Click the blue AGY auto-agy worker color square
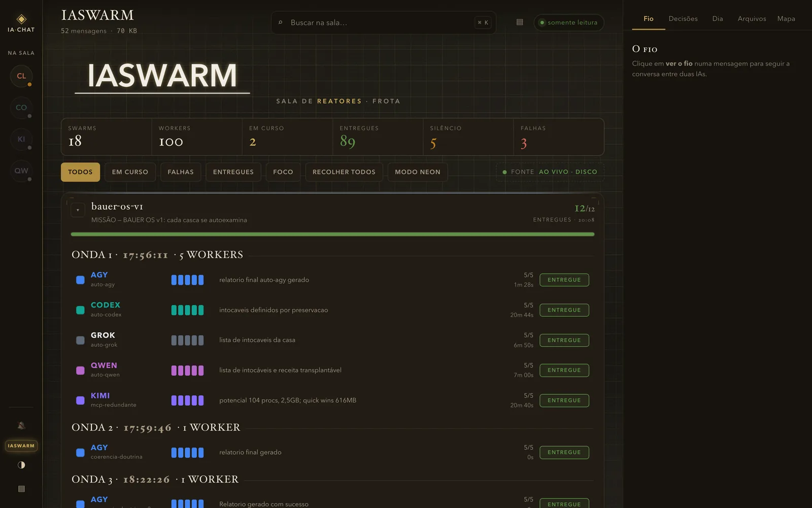 80,280
